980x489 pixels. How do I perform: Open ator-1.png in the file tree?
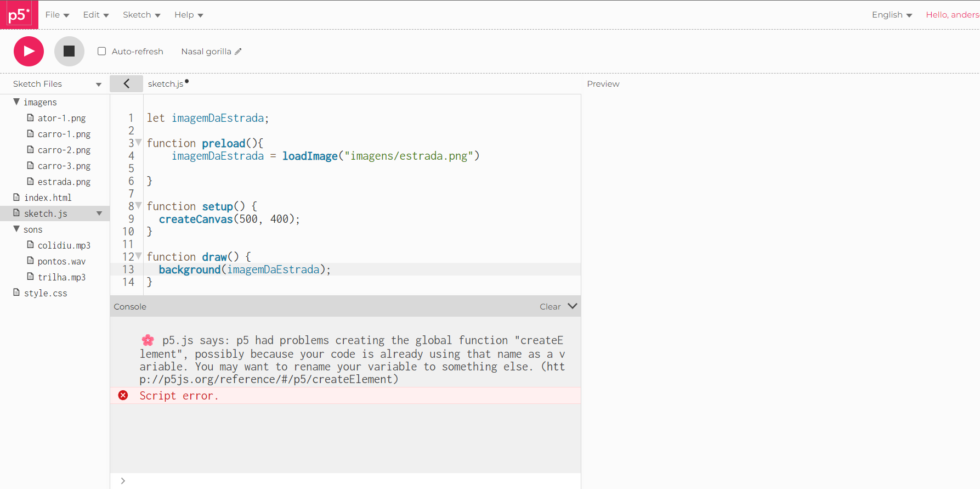click(61, 118)
